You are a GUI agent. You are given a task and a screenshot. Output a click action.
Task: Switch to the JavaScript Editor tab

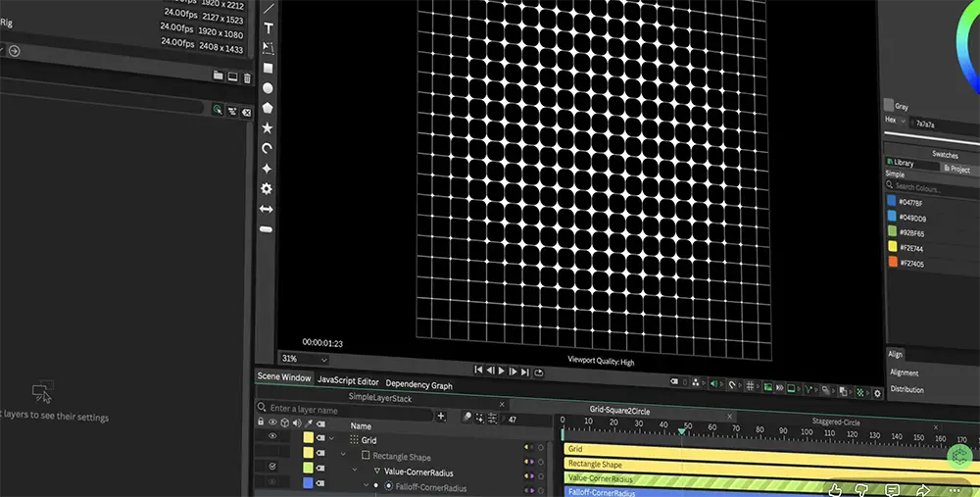348,380
